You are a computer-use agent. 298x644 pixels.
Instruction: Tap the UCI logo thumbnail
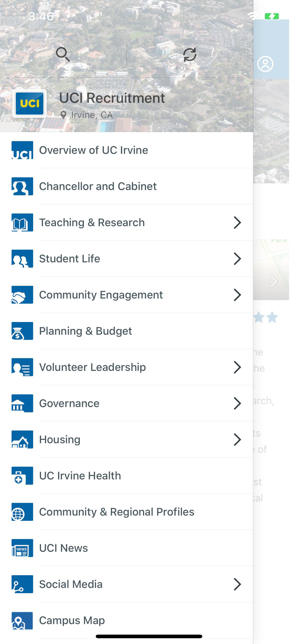[x=30, y=104]
